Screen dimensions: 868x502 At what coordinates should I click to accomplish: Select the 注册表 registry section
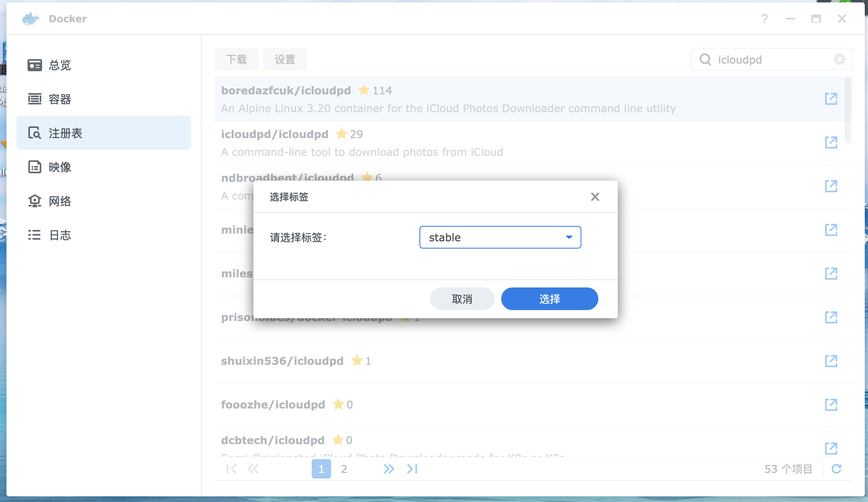(x=104, y=133)
